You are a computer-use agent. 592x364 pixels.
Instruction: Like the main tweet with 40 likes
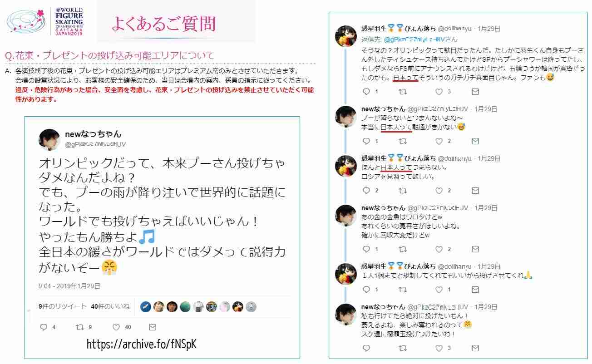116,327
